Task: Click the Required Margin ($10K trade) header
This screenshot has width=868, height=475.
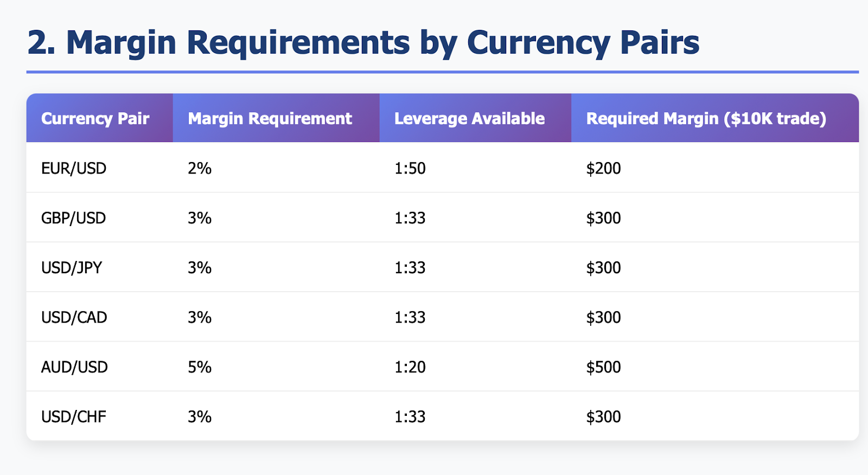Action: pyautogui.click(x=706, y=118)
